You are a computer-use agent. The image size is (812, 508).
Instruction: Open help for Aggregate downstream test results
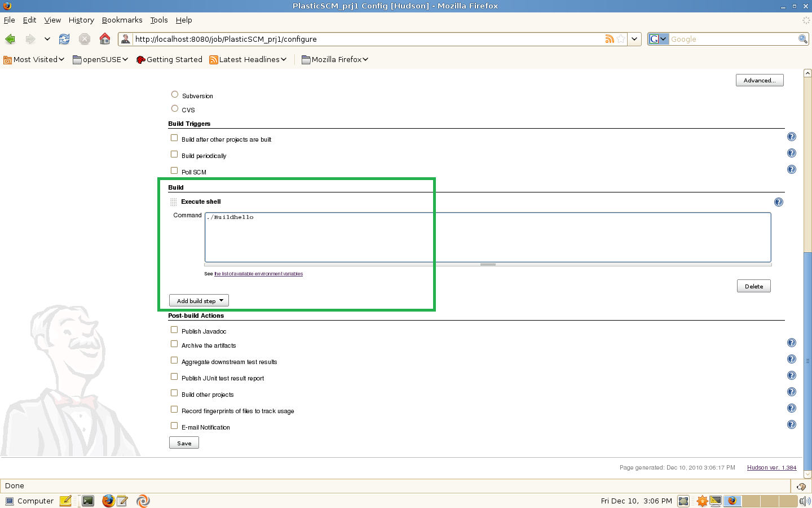792,359
